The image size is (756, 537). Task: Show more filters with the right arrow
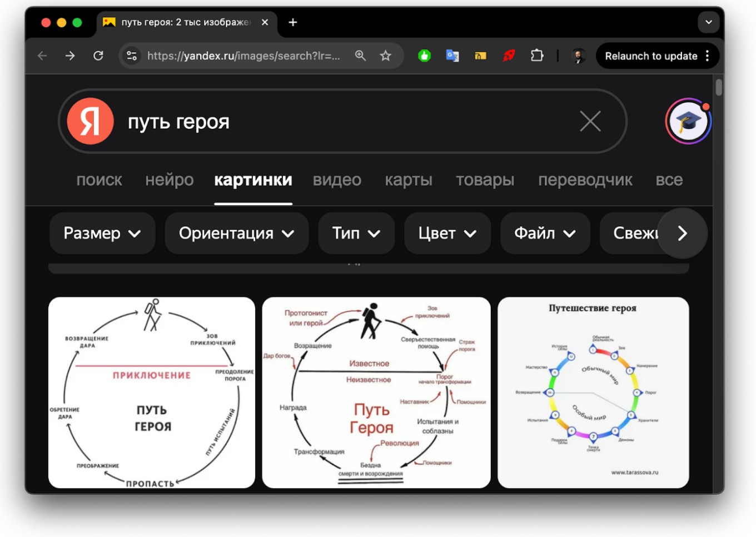tap(683, 233)
